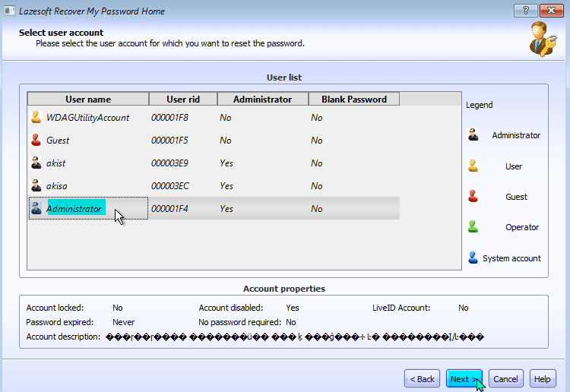The height and width of the screenshot is (392, 570).
Task: Click the yellow User legend icon
Action: pos(473,166)
